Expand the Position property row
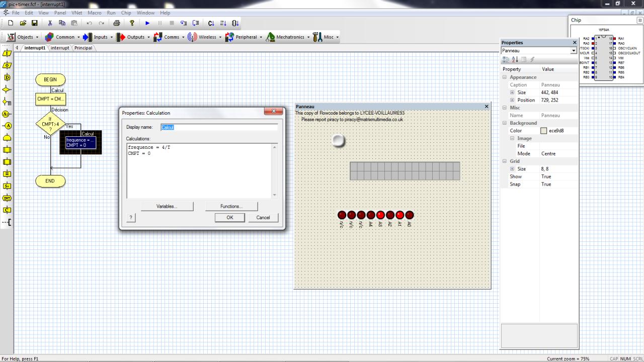The image size is (644, 362). (512, 100)
